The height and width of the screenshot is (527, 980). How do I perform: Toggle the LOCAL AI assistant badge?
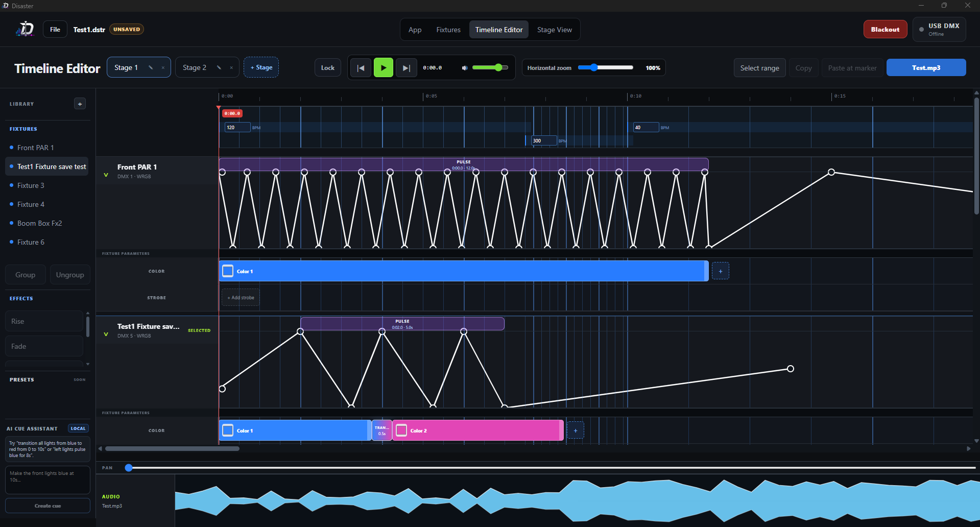pos(78,428)
